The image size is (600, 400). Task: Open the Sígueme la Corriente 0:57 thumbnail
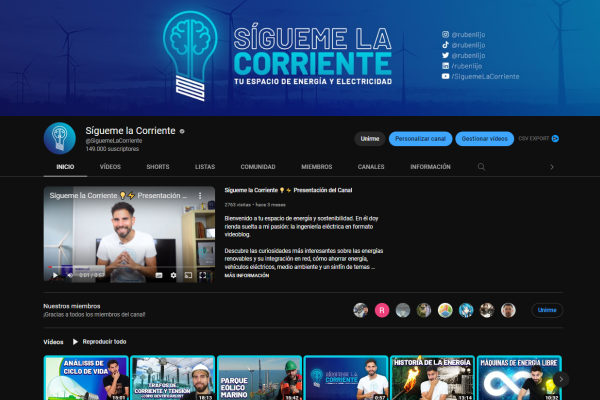pos(346,378)
